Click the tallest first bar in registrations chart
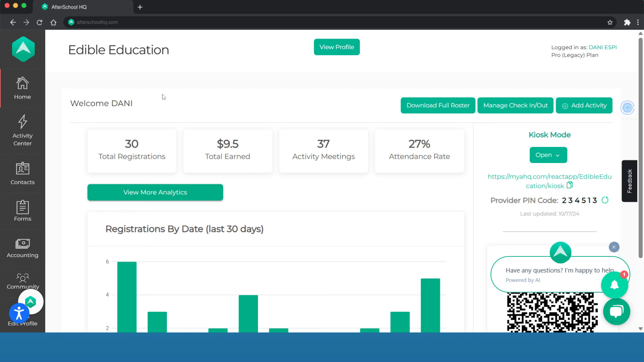The width and height of the screenshot is (644, 362). coord(127,297)
